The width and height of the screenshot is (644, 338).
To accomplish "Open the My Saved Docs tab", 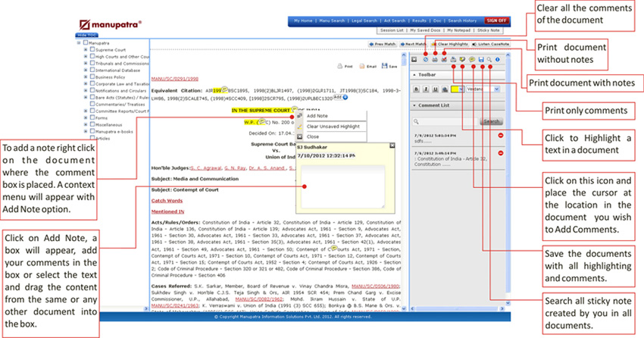I will click(425, 30).
